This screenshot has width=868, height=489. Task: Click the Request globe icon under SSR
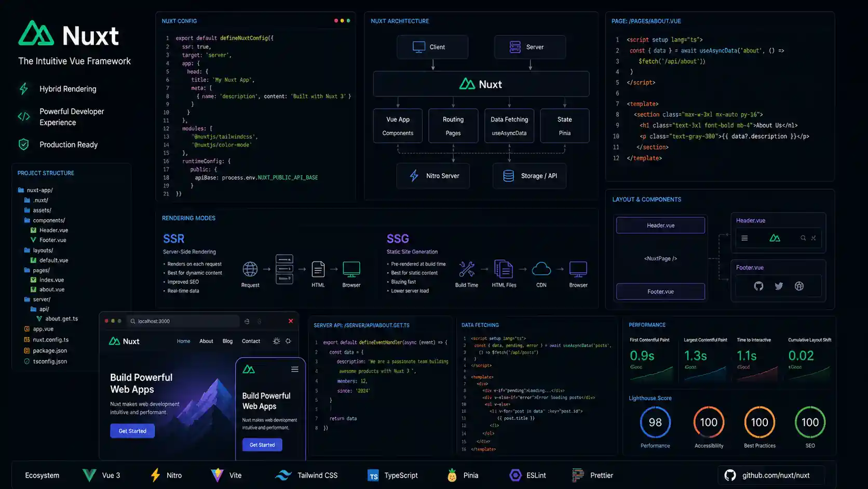250,269
